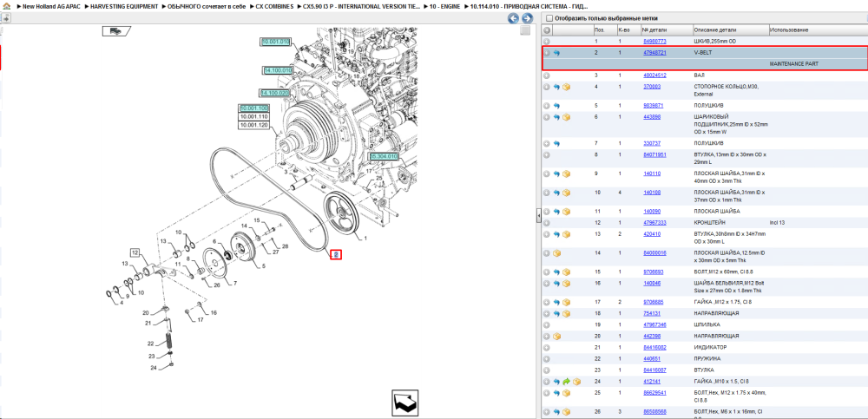Go to the home page icon
Screen dimensions: 868x419
tap(6, 6)
